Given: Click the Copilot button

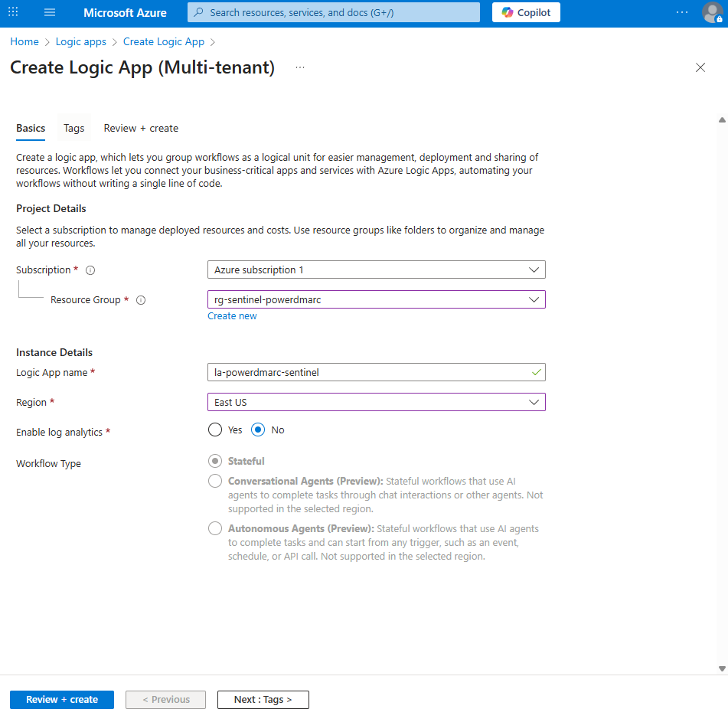Looking at the screenshot, I should (526, 12).
